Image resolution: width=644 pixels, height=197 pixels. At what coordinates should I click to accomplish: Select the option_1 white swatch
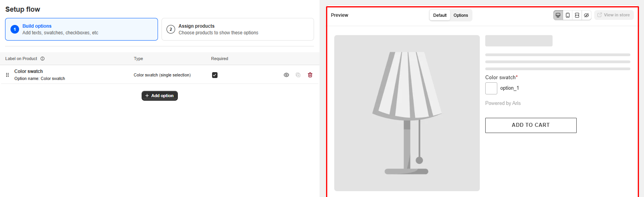[x=491, y=88]
